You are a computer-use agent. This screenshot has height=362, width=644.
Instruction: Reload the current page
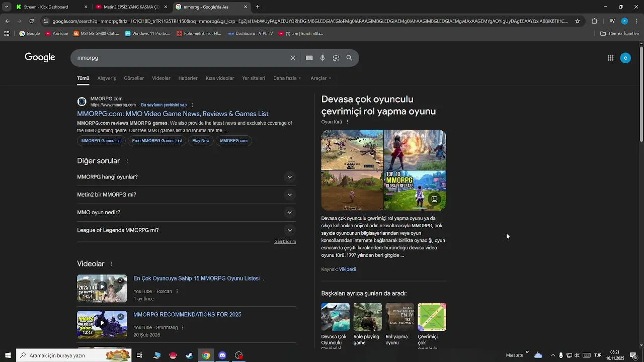pyautogui.click(x=31, y=21)
